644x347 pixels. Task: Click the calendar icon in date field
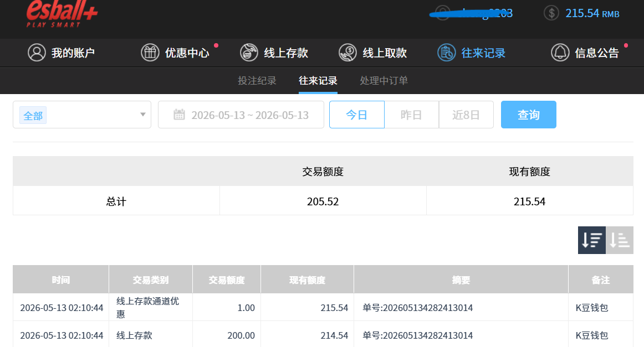coord(179,115)
